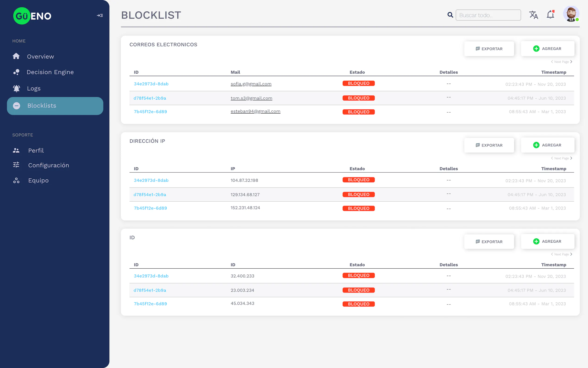
Task: Click the Equipo team icon
Action: click(x=16, y=180)
